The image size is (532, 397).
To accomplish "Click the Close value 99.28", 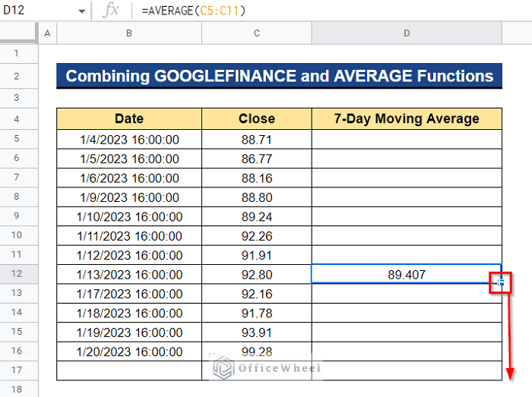I will click(x=257, y=351).
